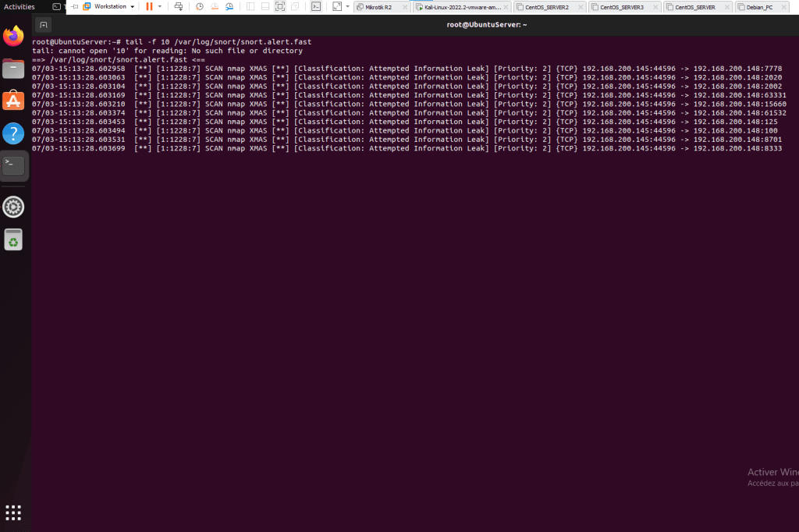
Task: Click Send Ctrl+Alt+Del icon in VMware toolbar
Action: tap(179, 6)
